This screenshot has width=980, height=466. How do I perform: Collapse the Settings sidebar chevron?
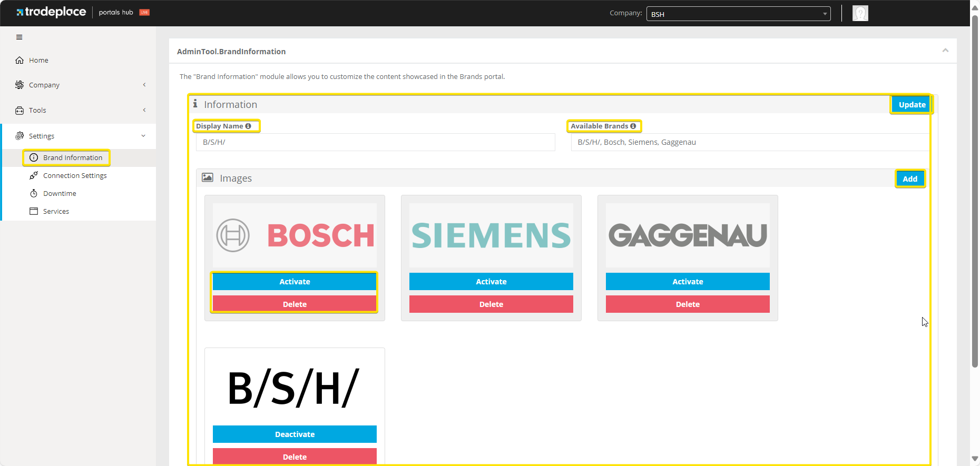point(143,136)
